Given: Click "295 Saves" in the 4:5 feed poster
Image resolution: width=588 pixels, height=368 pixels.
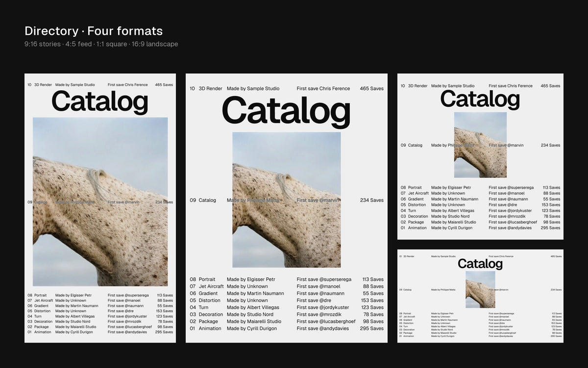Looking at the screenshot, I should pyautogui.click(x=372, y=328).
